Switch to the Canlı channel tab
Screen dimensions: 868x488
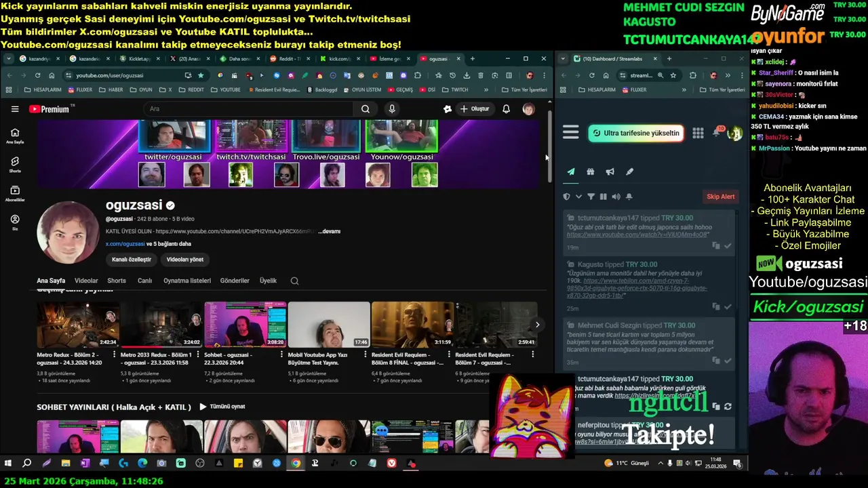[x=145, y=281]
